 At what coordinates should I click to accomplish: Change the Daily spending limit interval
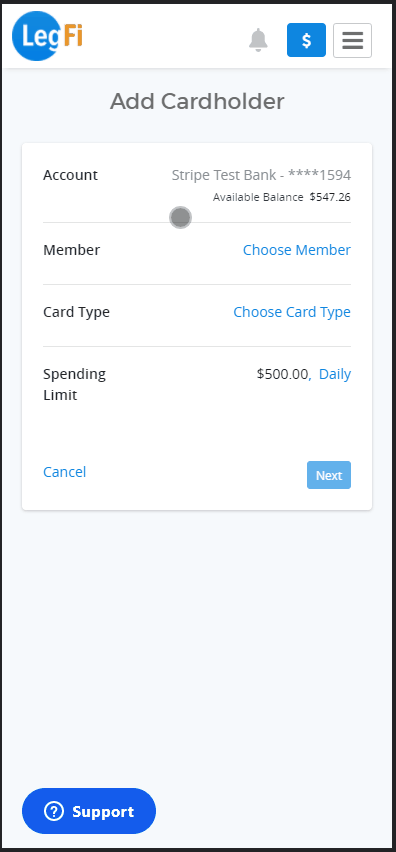coord(335,374)
